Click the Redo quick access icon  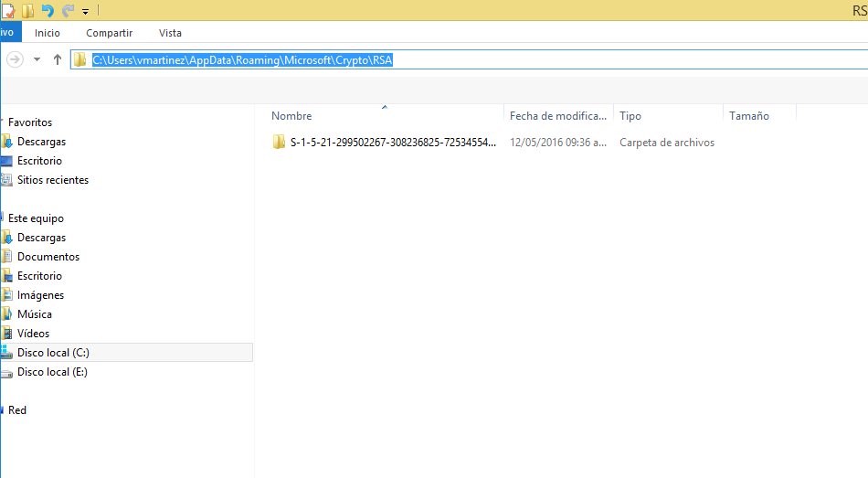pyautogui.click(x=68, y=11)
